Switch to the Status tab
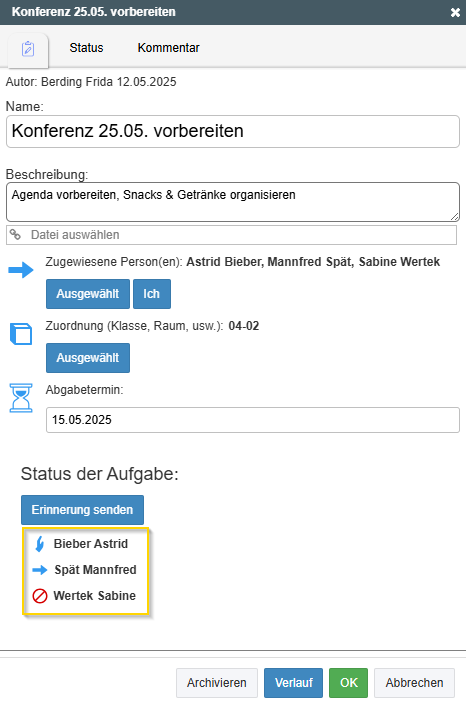The height and width of the screenshot is (705, 466). [86, 48]
